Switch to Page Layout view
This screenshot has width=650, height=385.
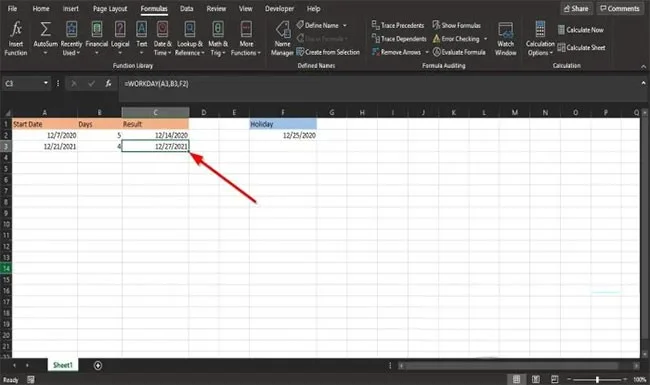(x=536, y=379)
